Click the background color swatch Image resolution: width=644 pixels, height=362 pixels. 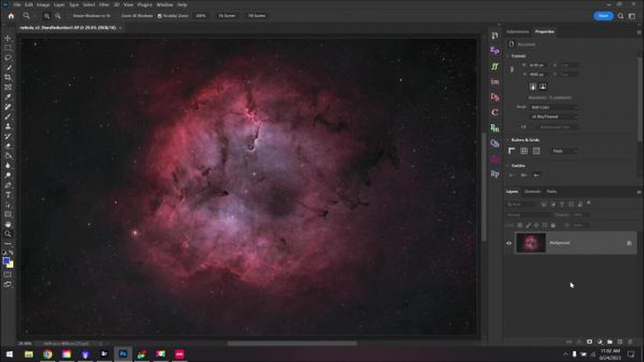[x=11, y=265]
